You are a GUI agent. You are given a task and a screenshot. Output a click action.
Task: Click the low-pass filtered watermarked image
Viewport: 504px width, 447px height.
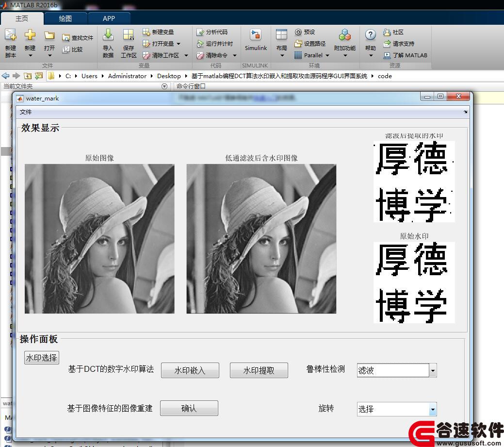coord(261,239)
